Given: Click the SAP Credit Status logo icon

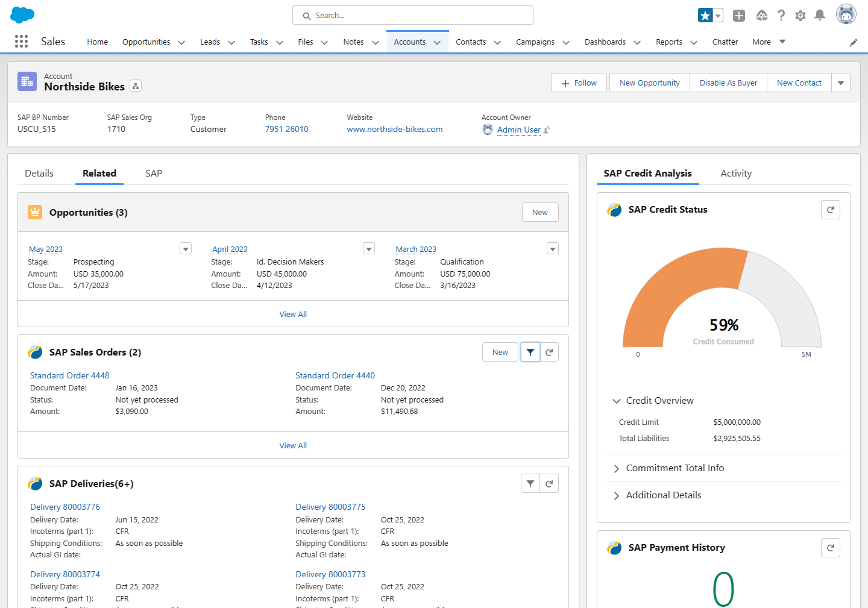Looking at the screenshot, I should point(614,210).
